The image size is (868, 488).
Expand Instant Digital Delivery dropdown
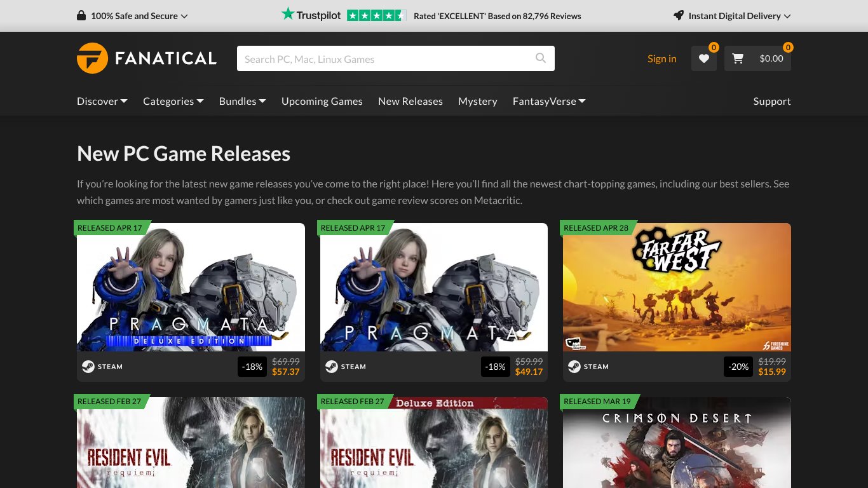pos(732,16)
